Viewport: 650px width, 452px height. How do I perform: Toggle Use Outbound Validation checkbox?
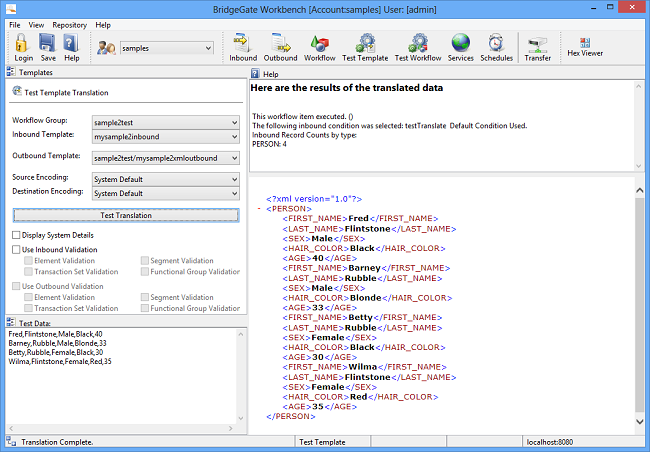point(16,286)
